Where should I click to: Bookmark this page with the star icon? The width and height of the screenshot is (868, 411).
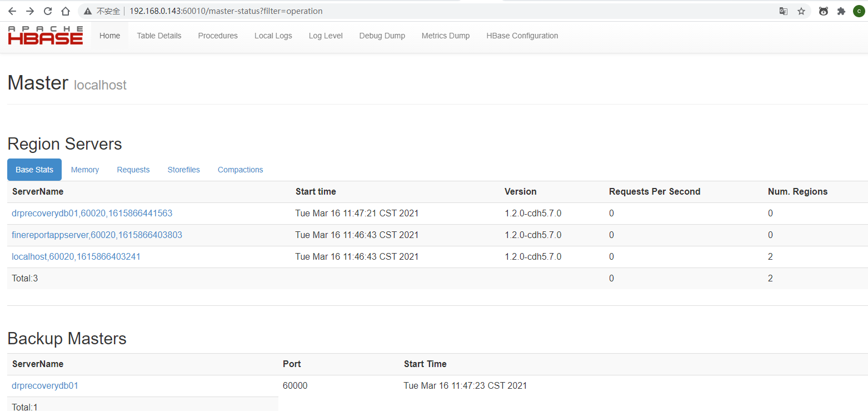click(801, 11)
